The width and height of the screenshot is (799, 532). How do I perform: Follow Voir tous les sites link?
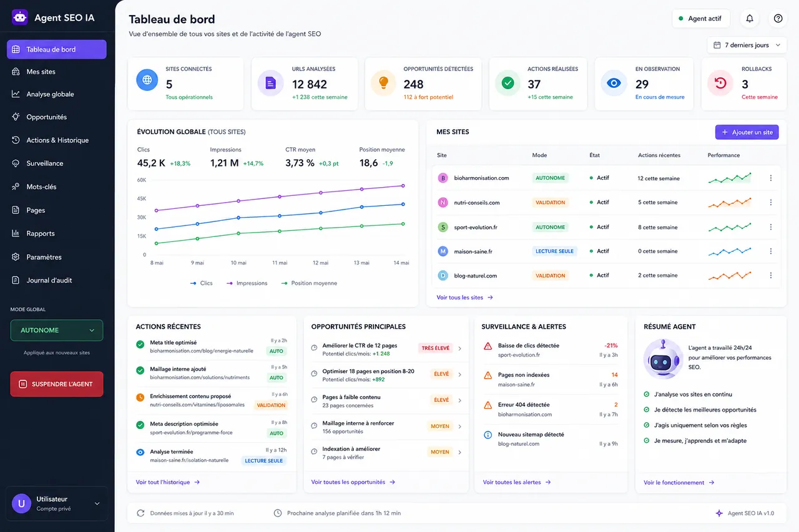[x=465, y=297]
